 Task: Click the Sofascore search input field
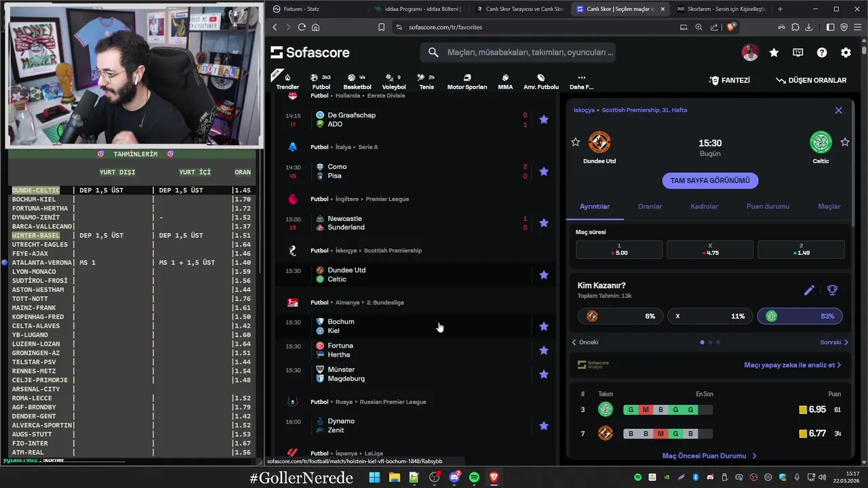click(519, 52)
